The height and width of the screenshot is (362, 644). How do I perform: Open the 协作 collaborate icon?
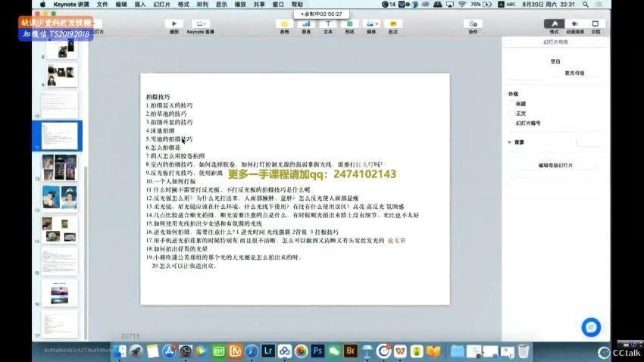pyautogui.click(x=473, y=23)
